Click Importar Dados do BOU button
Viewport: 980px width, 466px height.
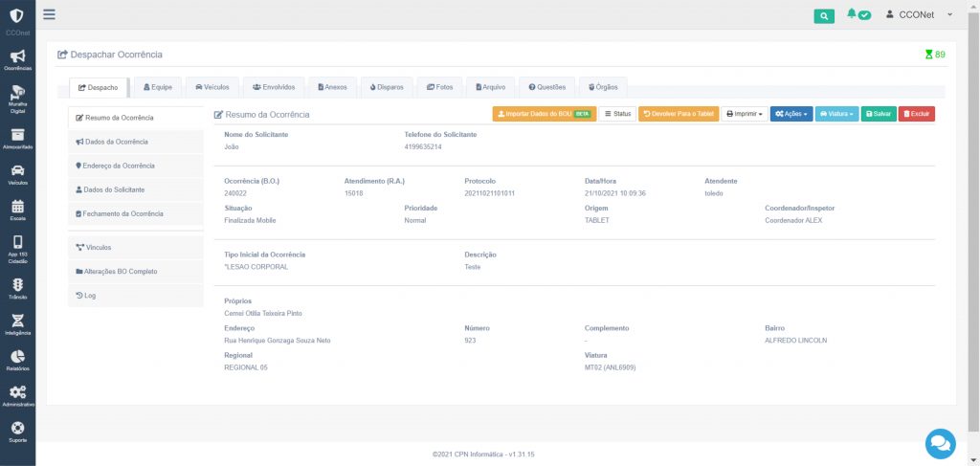pyautogui.click(x=544, y=114)
